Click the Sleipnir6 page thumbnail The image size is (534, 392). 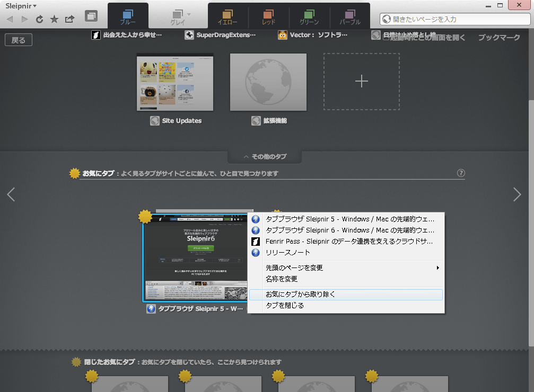(x=196, y=258)
